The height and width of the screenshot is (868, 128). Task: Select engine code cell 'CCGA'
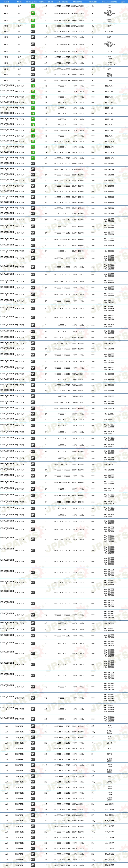(109, 80)
